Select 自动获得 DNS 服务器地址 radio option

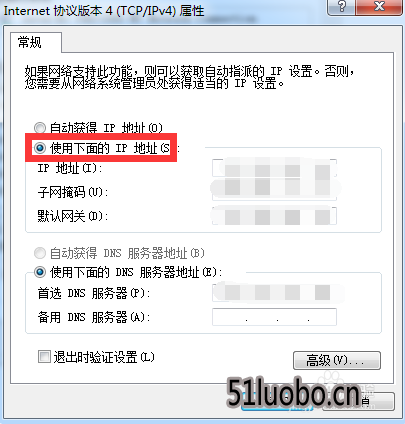[x=40, y=253]
